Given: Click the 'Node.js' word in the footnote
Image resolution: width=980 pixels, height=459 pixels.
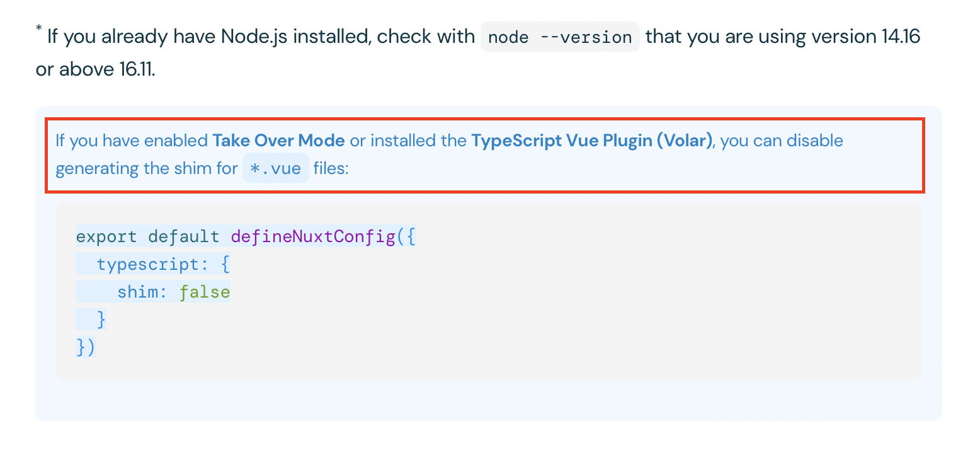Looking at the screenshot, I should coord(254,37).
